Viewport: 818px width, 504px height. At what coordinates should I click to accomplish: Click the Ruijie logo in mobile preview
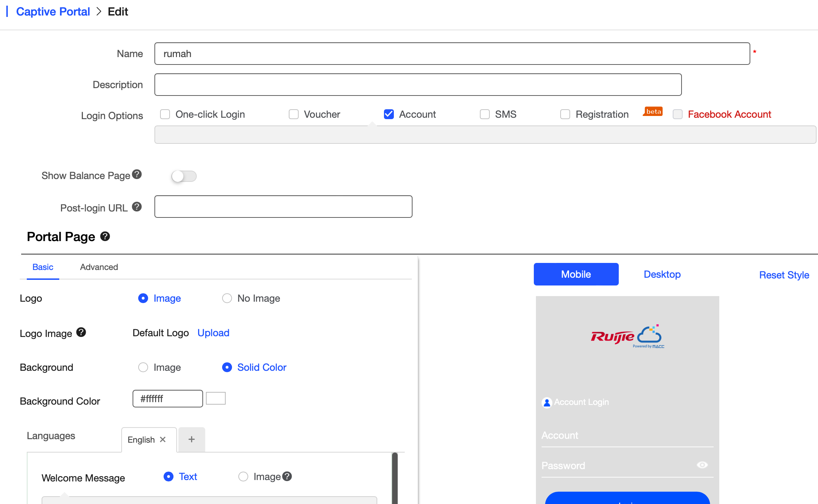pyautogui.click(x=628, y=336)
